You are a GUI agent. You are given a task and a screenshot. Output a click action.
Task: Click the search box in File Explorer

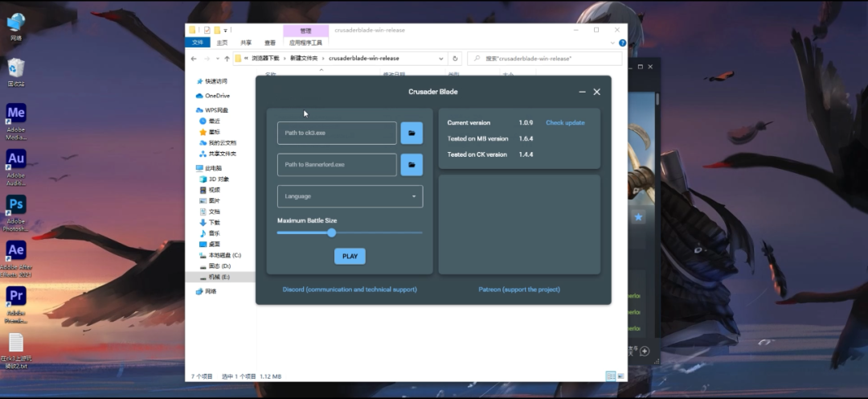[545, 58]
